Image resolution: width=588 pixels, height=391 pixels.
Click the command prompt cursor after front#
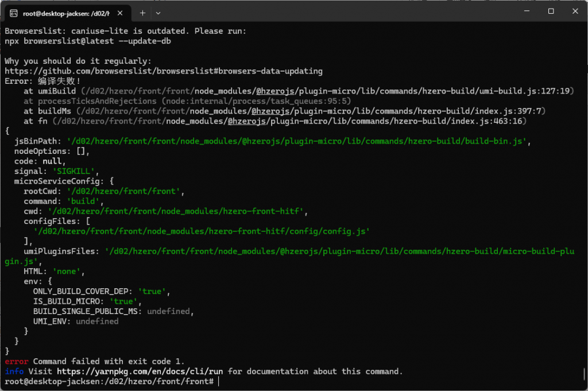219,381
